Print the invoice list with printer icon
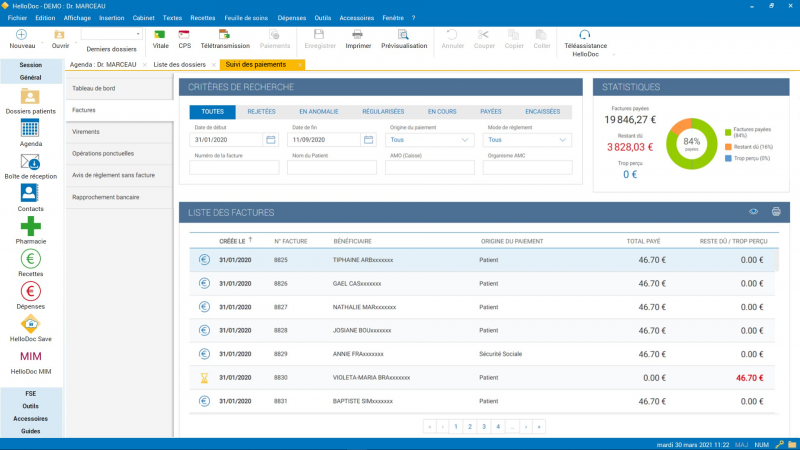Viewport: 800px width, 450px height. [x=775, y=212]
